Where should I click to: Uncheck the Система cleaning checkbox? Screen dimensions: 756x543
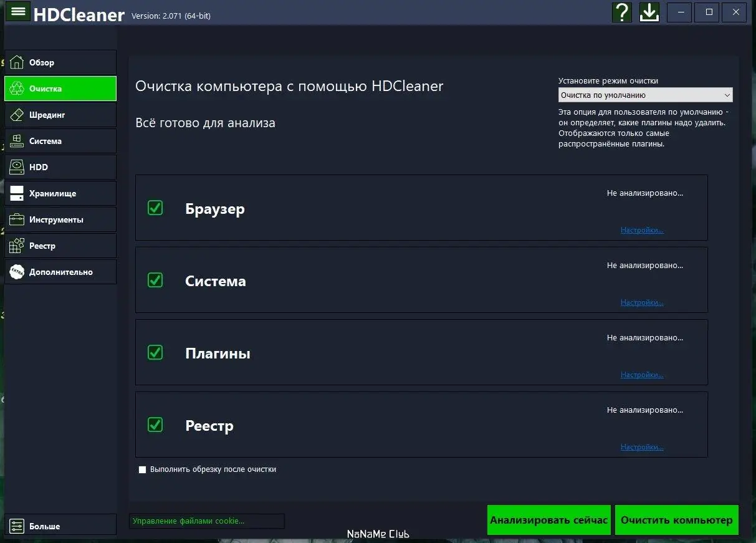pyautogui.click(x=155, y=280)
